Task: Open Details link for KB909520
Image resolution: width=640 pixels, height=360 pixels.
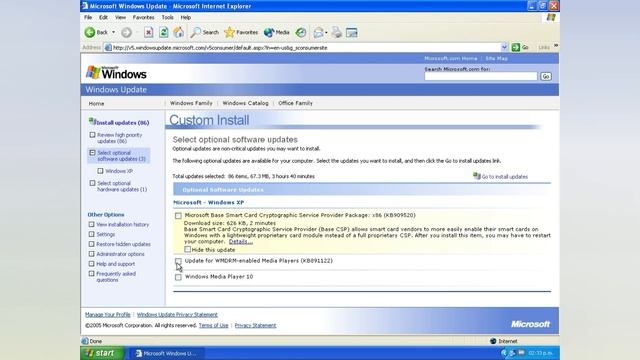Action: pyautogui.click(x=240, y=242)
